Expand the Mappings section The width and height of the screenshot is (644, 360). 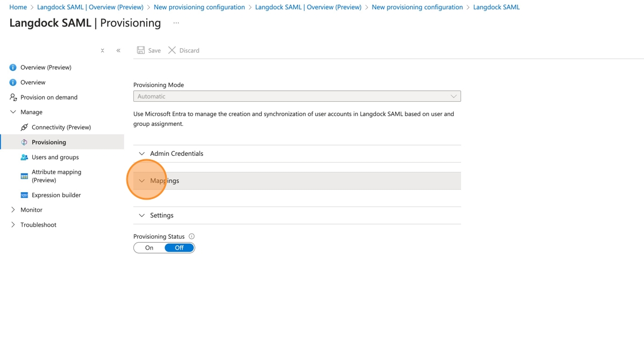point(297,181)
